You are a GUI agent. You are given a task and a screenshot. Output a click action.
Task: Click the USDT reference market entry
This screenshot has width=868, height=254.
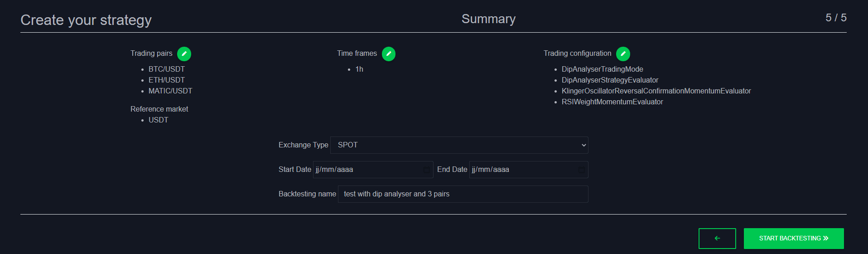[159, 120]
